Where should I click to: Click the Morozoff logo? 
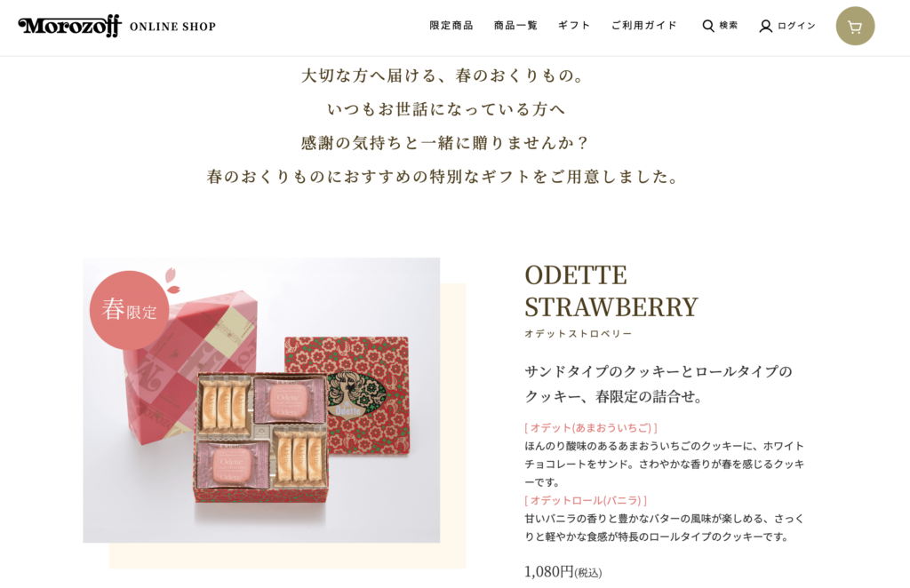pos(69,26)
